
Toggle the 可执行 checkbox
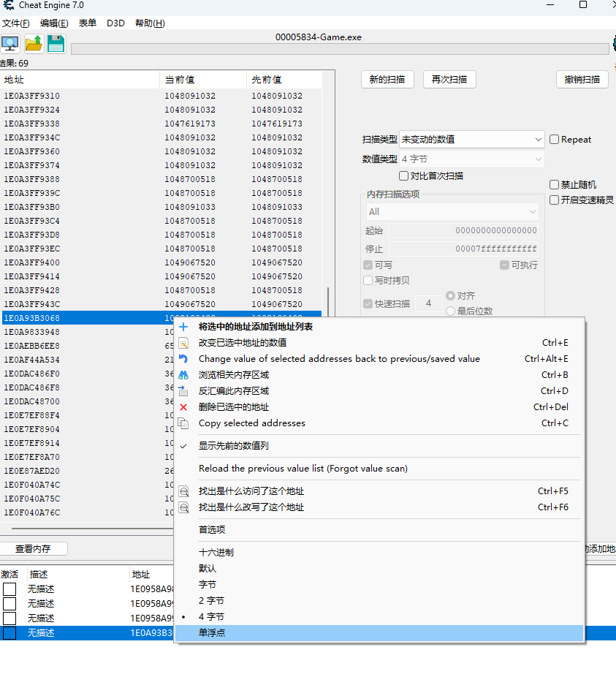point(505,265)
